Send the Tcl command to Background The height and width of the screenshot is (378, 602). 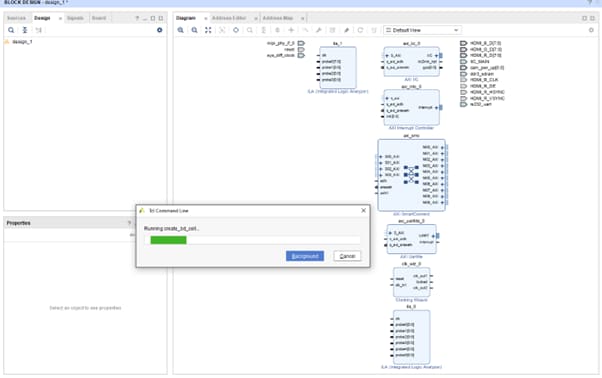(x=305, y=256)
